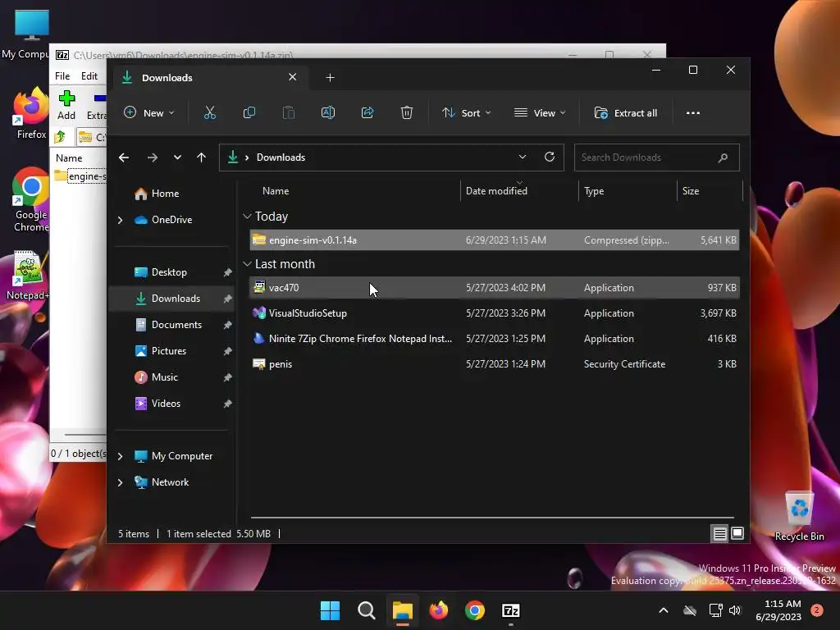Viewport: 840px width, 630px height.
Task: Click Add button in 7-Zip window
Action: coord(66,106)
